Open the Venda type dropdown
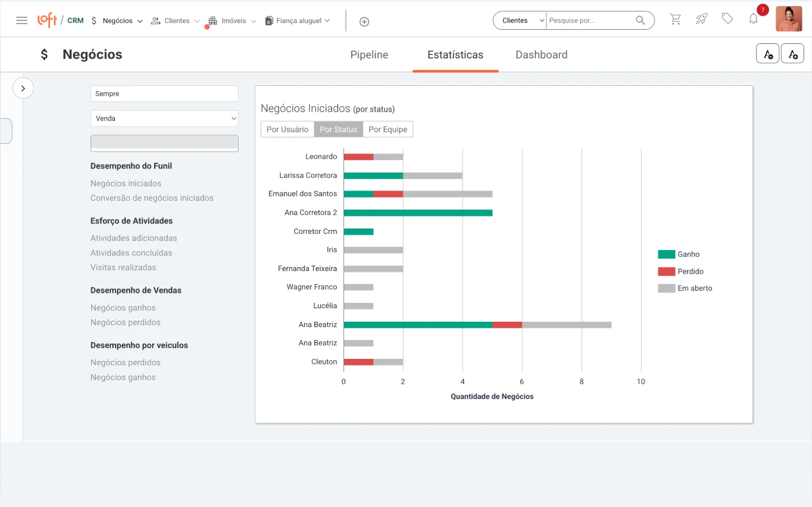This screenshot has height=507, width=812. (x=164, y=118)
